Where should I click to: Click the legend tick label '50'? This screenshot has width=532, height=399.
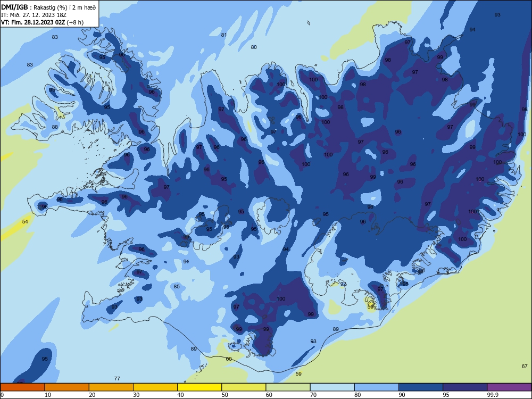(x=225, y=395)
